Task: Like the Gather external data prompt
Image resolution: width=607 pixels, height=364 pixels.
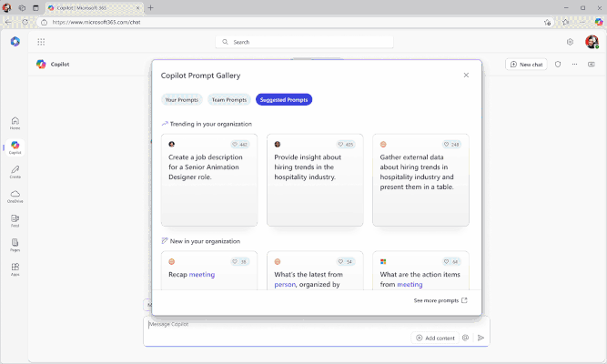Action: 451,145
